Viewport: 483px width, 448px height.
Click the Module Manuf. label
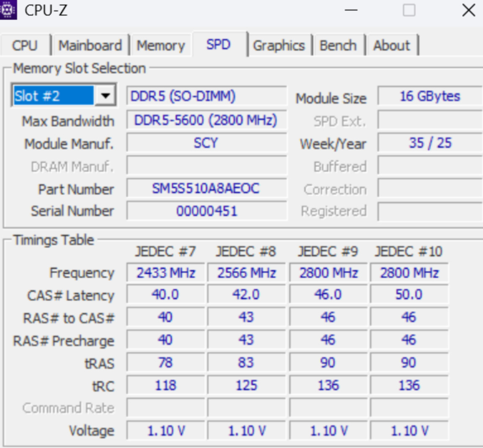[69, 144]
